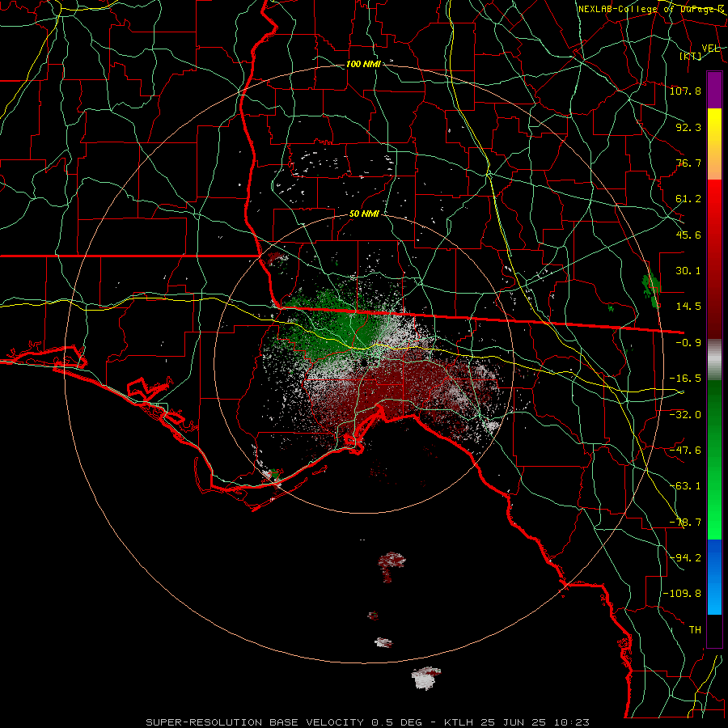The width and height of the screenshot is (728, 728).
Task: Click the TH legend label
Action: coord(695,629)
